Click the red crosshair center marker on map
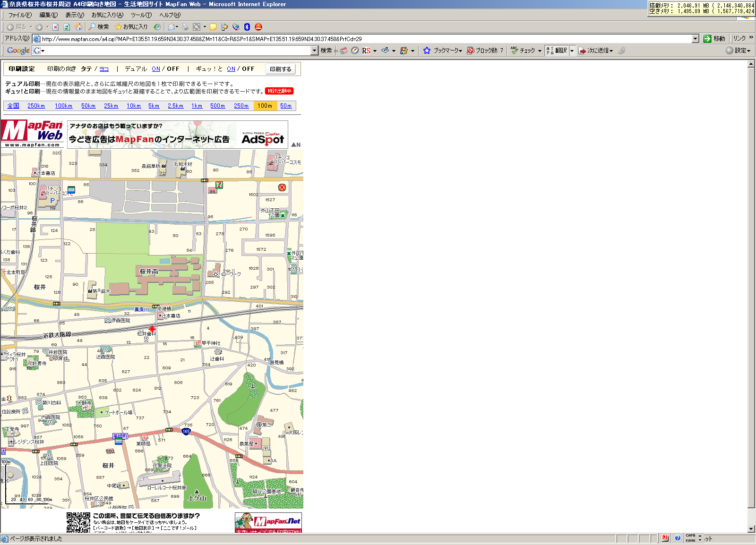This screenshot has width=756, height=545. coord(152,329)
